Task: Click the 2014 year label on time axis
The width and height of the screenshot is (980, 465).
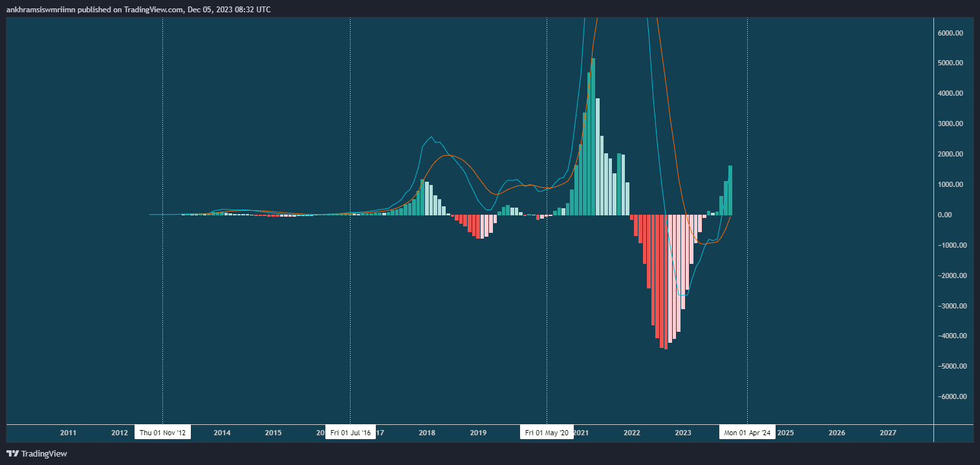Action: (222, 433)
